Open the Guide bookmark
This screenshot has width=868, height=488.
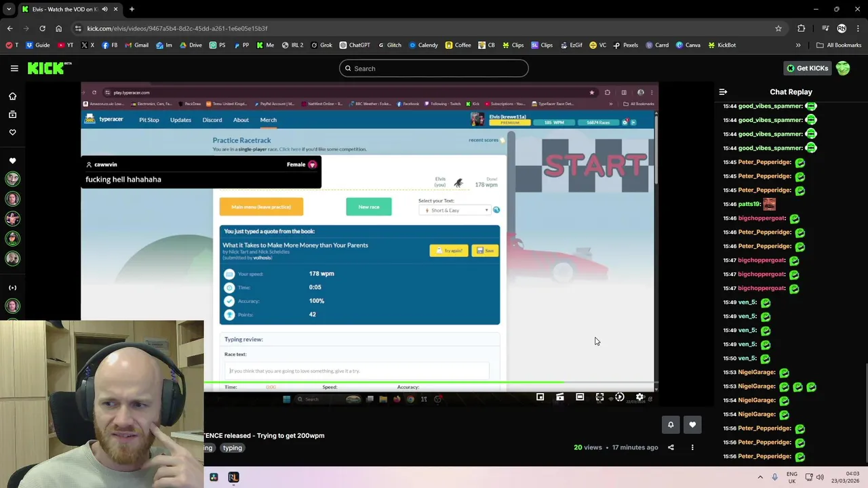point(38,45)
